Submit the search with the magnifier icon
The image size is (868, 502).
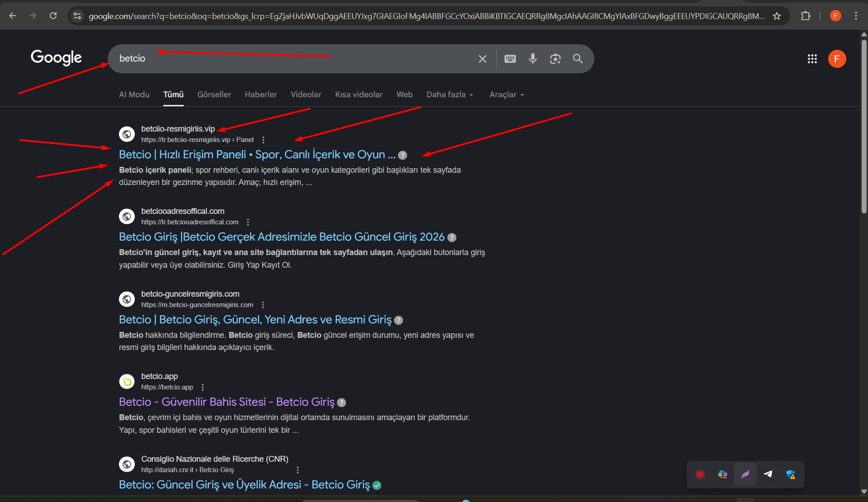(578, 59)
